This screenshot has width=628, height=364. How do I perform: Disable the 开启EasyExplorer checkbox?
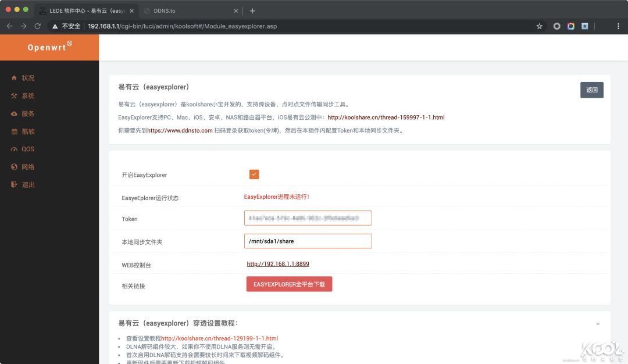point(254,173)
